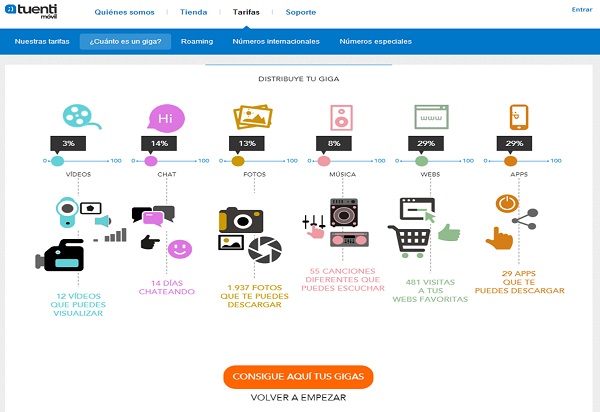Click the VÍDEOS label under slider
Screen dimensions: 600x412
pos(78,174)
